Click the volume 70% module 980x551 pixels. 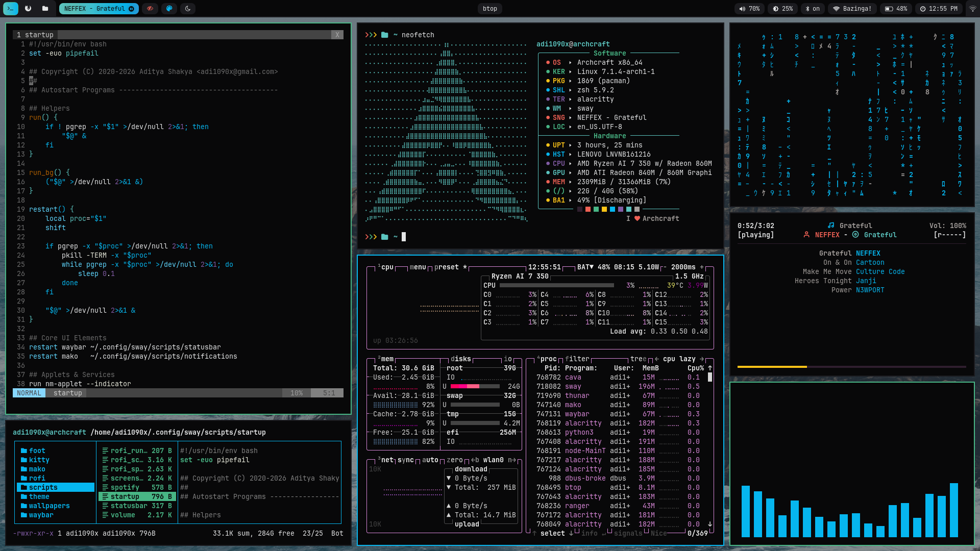(750, 9)
